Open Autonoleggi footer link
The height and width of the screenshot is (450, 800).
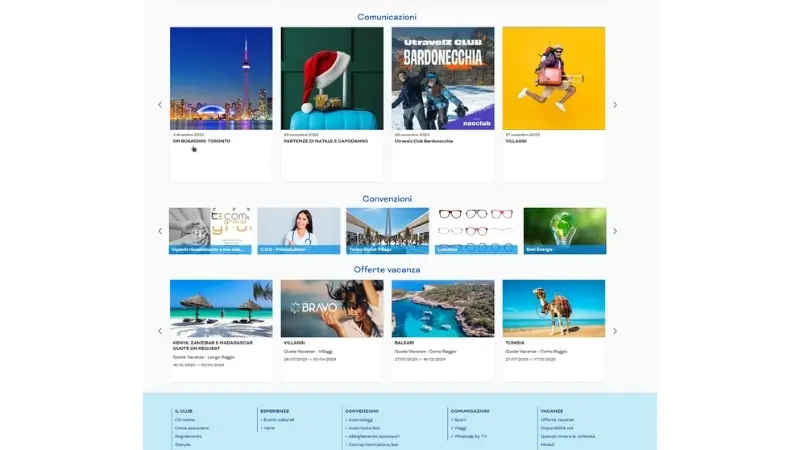[359, 419]
